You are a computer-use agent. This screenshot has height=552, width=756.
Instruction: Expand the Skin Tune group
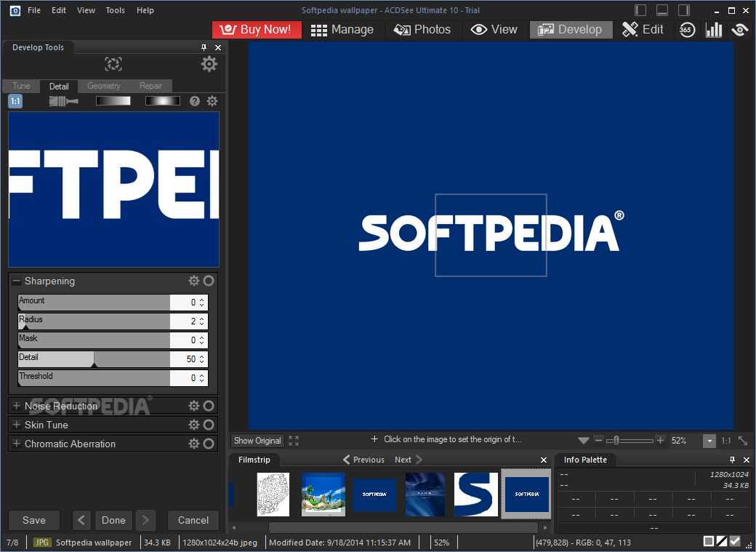(17, 425)
